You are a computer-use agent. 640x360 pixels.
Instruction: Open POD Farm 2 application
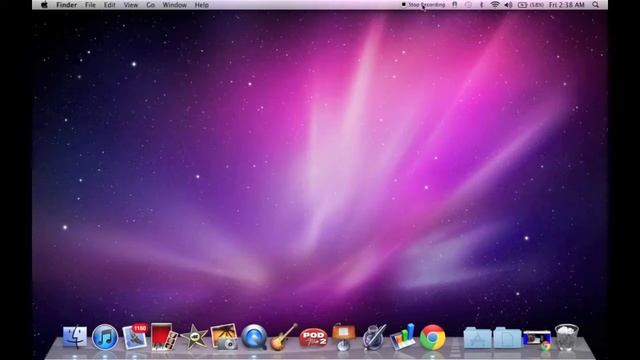coord(313,338)
